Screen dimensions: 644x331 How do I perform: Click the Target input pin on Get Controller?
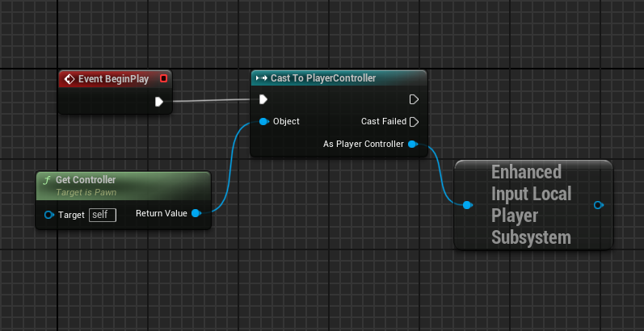49,215
